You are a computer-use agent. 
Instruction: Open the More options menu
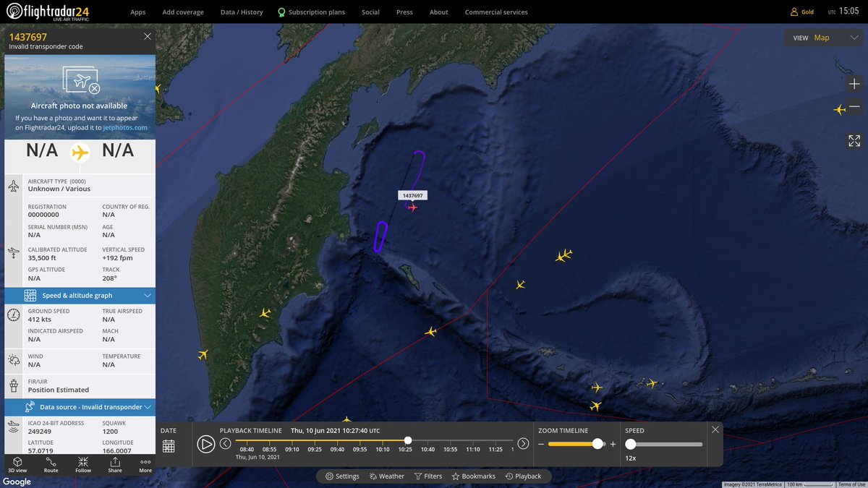[x=145, y=464]
